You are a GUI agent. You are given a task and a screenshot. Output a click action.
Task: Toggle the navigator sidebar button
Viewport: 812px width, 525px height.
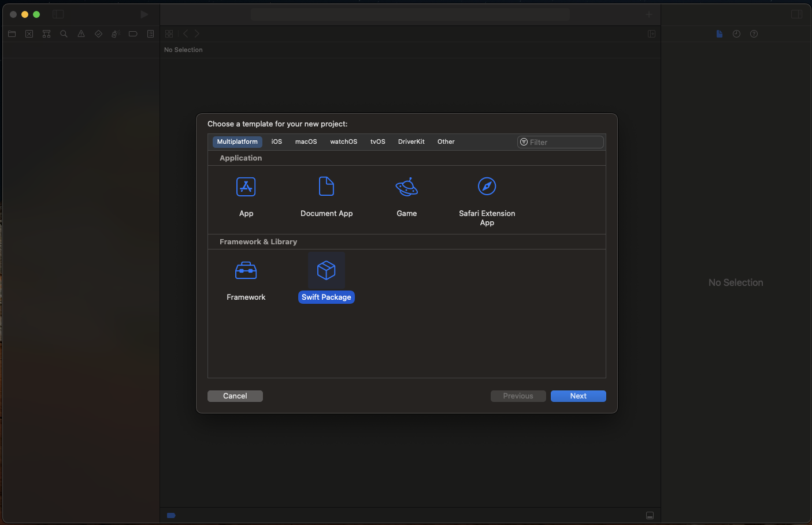click(x=58, y=14)
